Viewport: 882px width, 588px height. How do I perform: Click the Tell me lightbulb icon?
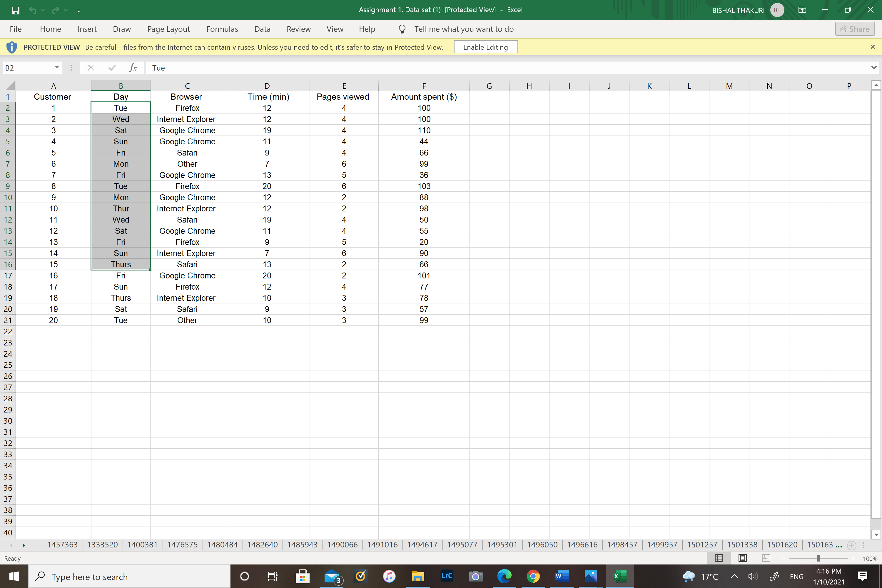coord(402,29)
